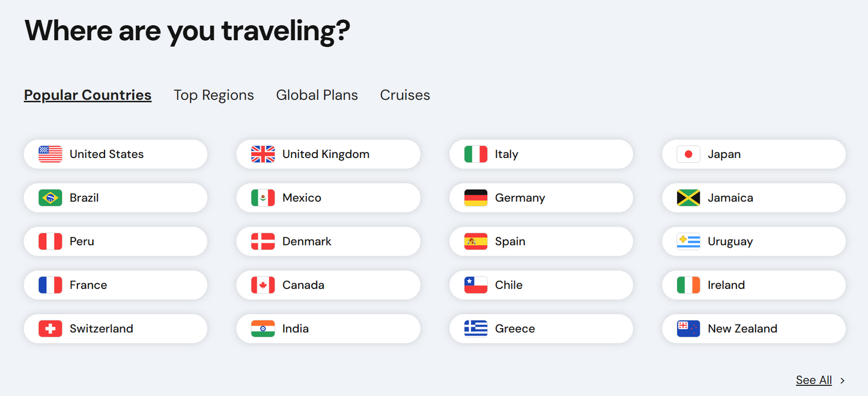Click the New Zealand flag icon
This screenshot has height=396, width=868.
point(687,329)
